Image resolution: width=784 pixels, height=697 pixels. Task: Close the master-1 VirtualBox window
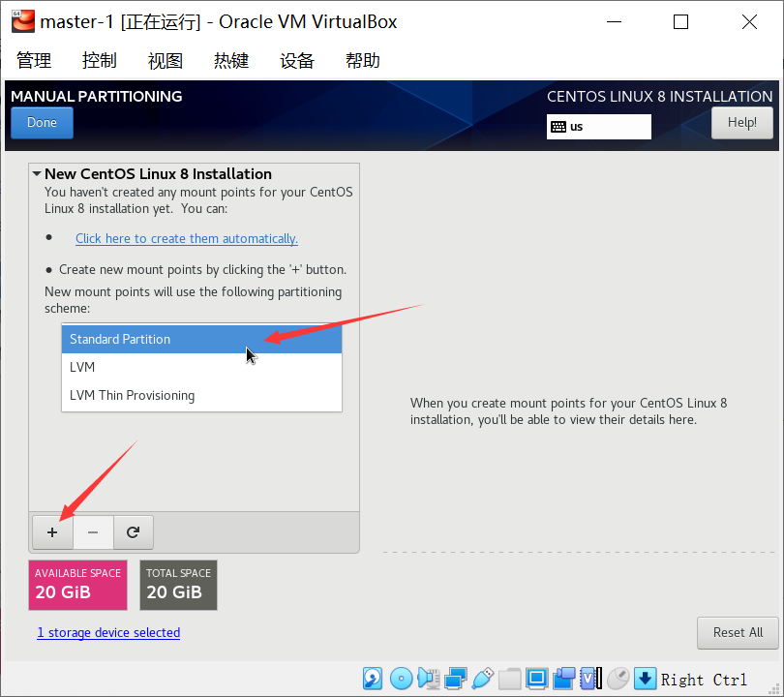pos(749,22)
